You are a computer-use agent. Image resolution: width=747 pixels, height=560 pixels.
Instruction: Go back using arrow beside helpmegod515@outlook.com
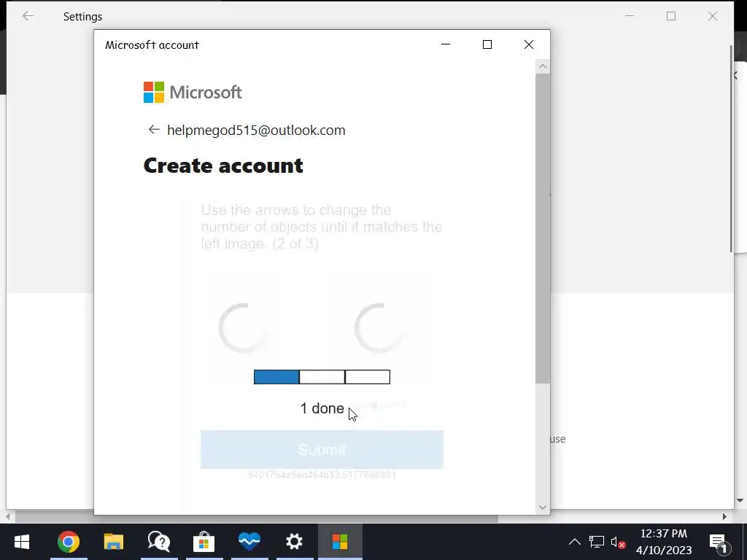pos(153,130)
